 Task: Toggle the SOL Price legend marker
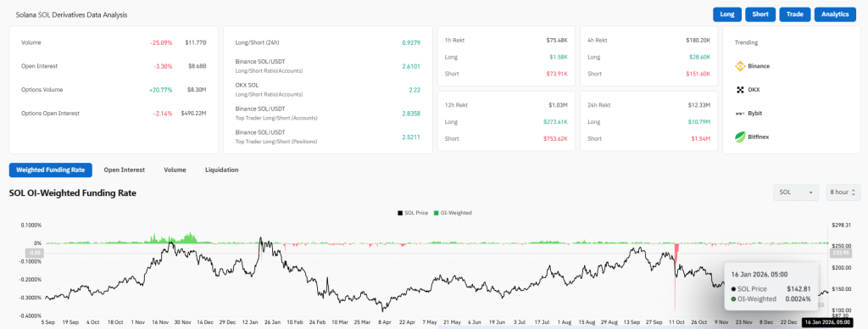(400, 213)
